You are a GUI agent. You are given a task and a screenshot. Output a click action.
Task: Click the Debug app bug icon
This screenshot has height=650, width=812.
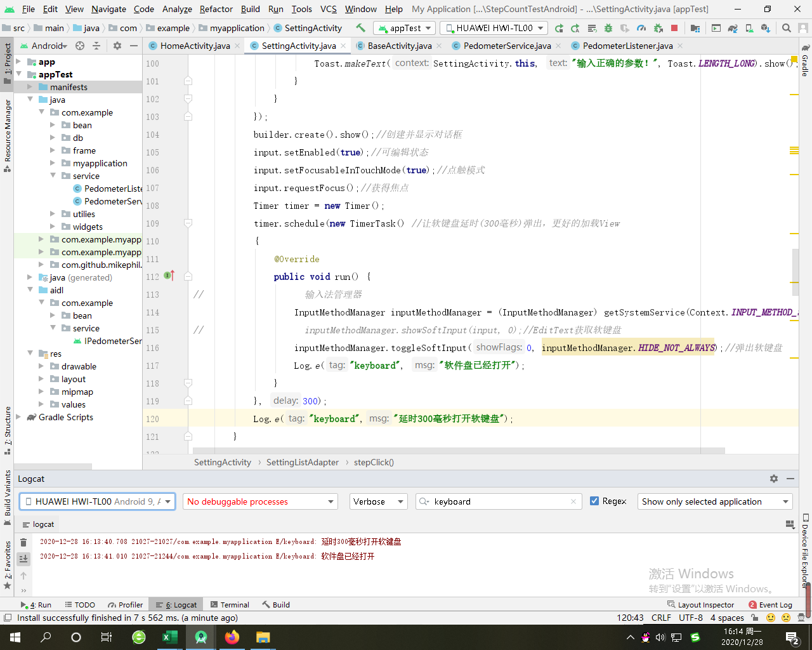coord(608,28)
